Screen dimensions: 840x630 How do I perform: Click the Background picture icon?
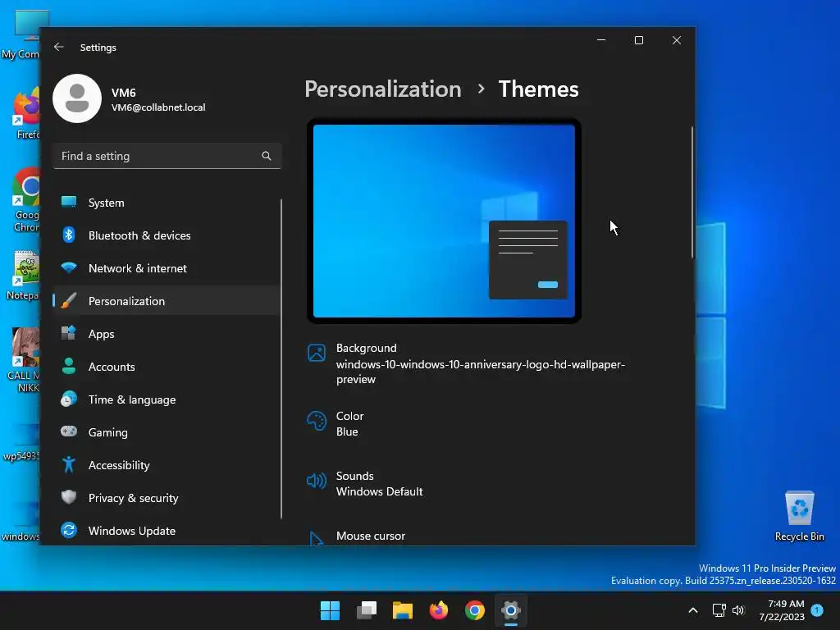click(x=316, y=353)
